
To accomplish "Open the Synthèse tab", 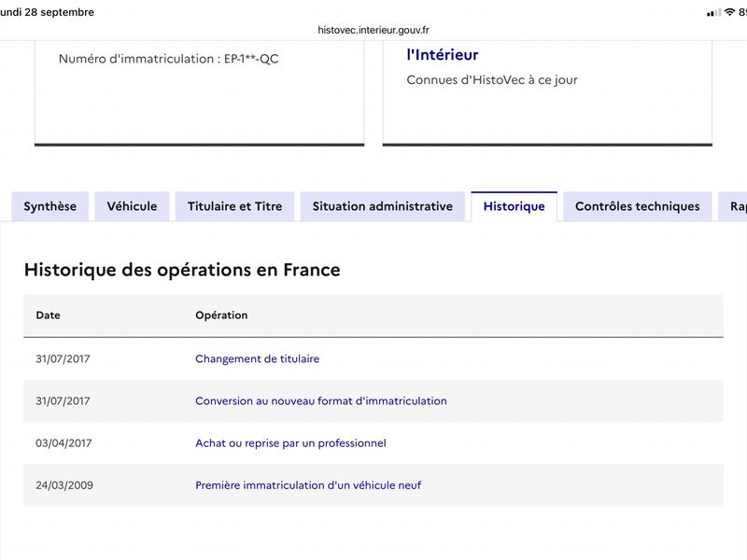I will click(x=50, y=206).
